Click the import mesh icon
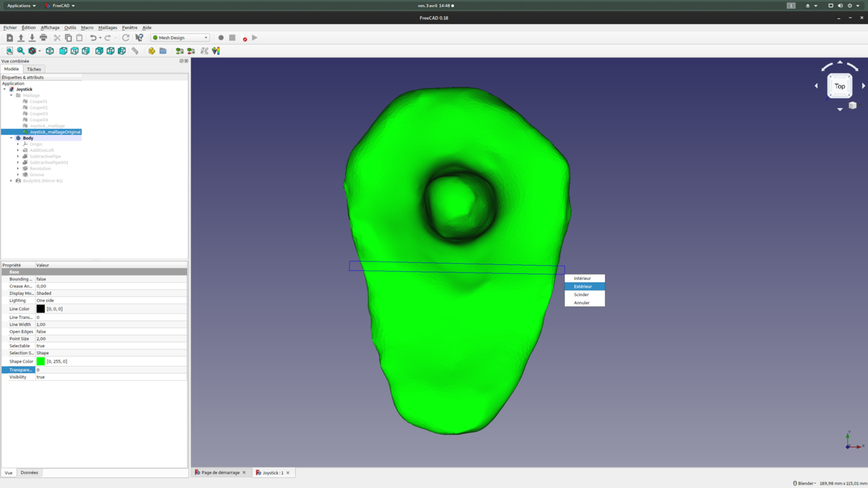The image size is (868, 488). point(180,51)
